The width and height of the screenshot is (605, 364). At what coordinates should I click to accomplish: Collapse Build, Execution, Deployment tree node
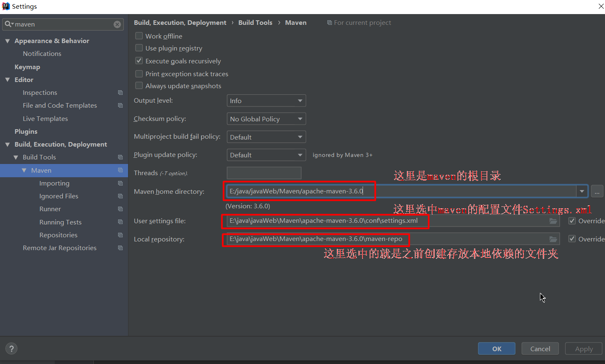(7, 145)
